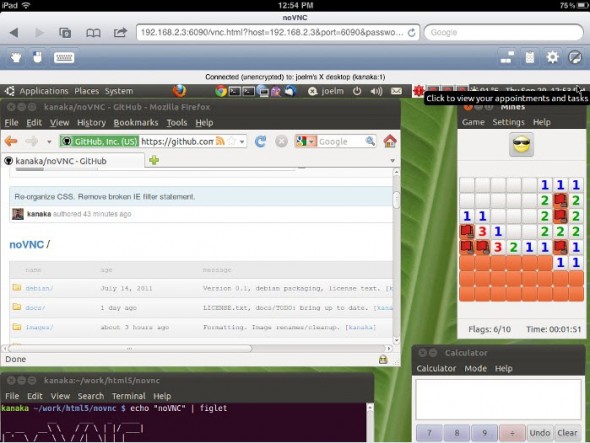The width and height of the screenshot is (590, 443).
Task: Click Firefox home icon
Action: tap(390, 141)
